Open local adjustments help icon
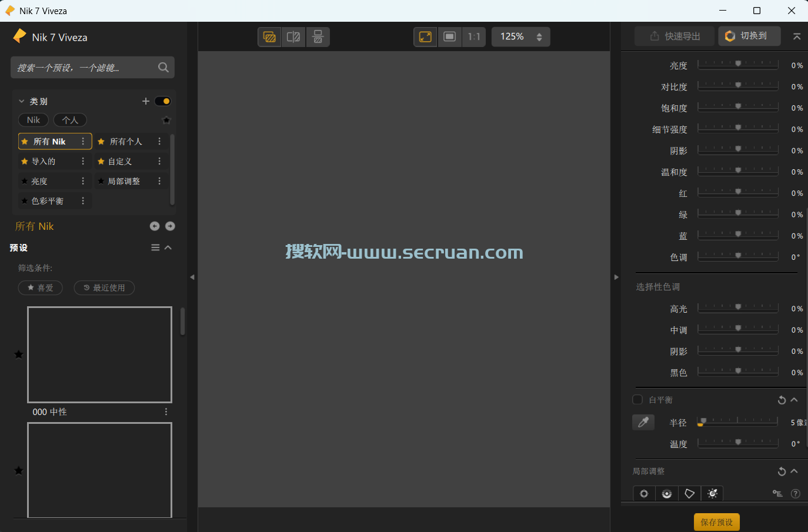The image size is (808, 532). (796, 494)
